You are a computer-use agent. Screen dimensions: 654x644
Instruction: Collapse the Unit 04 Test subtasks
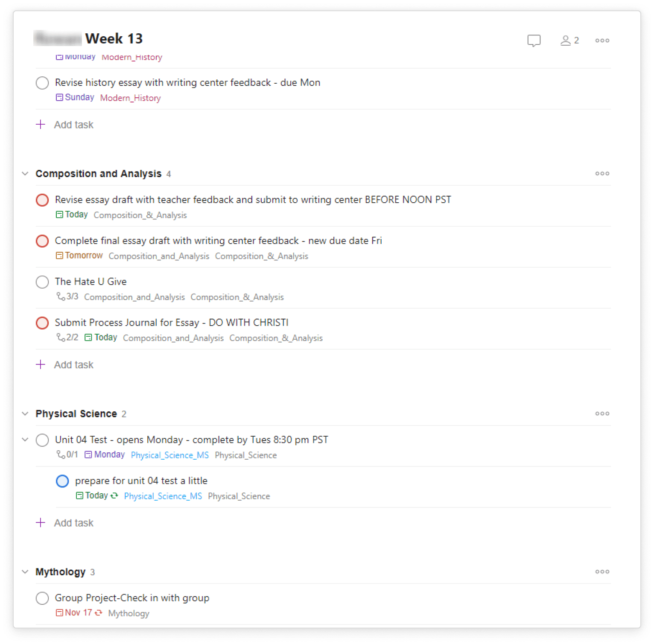[x=25, y=440]
